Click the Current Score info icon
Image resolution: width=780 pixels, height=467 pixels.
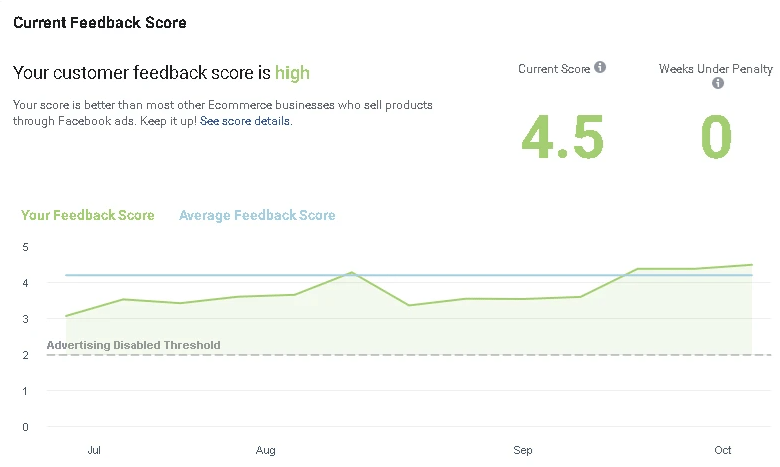click(600, 68)
